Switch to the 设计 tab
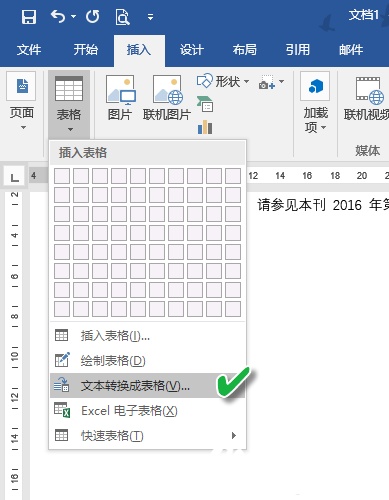This screenshot has height=500, width=389. [192, 50]
